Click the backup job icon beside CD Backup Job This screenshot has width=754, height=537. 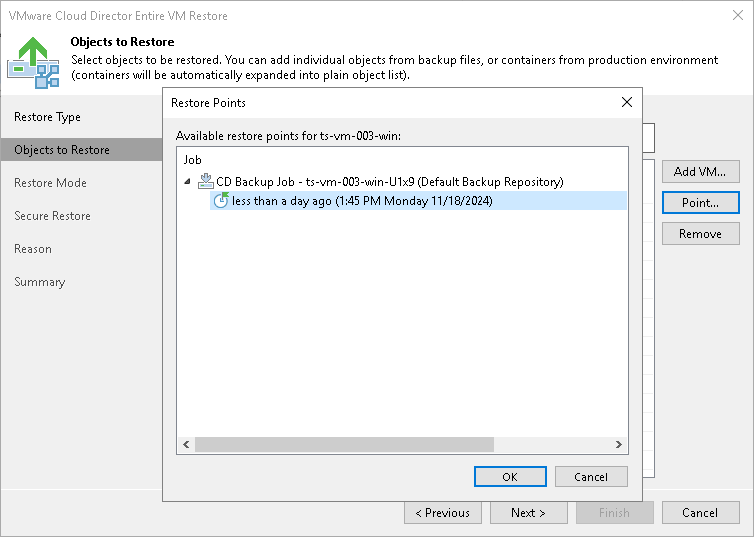pos(206,181)
